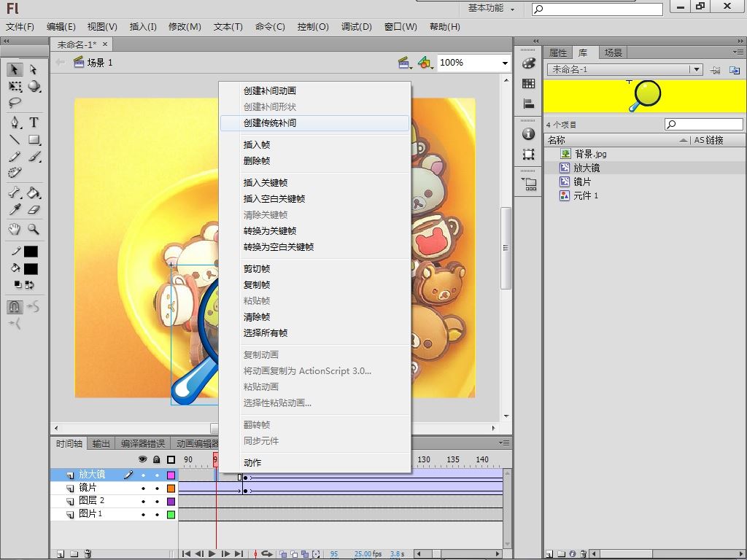
Task: Switch to the 场景 panel tab
Action: [613, 52]
